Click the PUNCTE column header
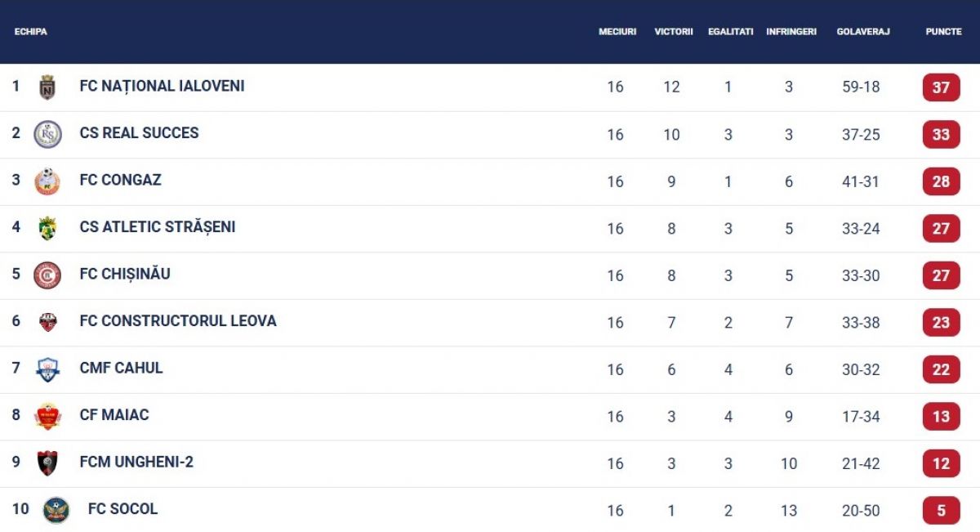The width and height of the screenshot is (980, 532). pos(943,32)
